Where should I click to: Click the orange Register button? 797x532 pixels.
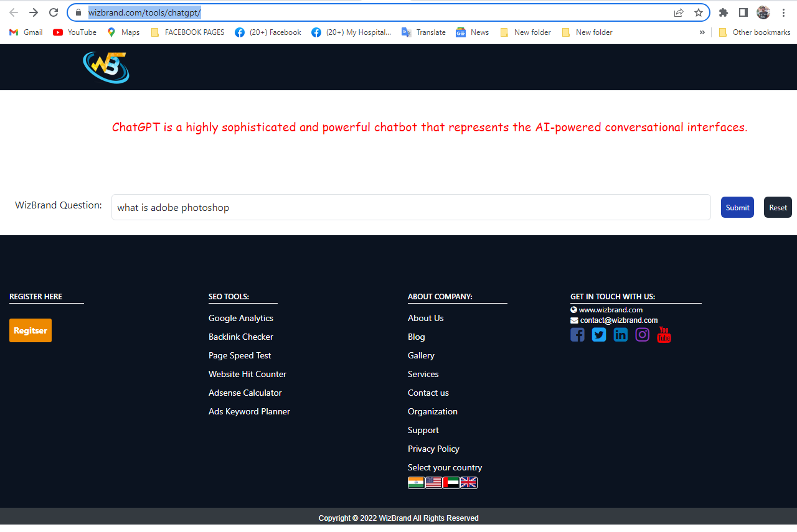(30, 330)
